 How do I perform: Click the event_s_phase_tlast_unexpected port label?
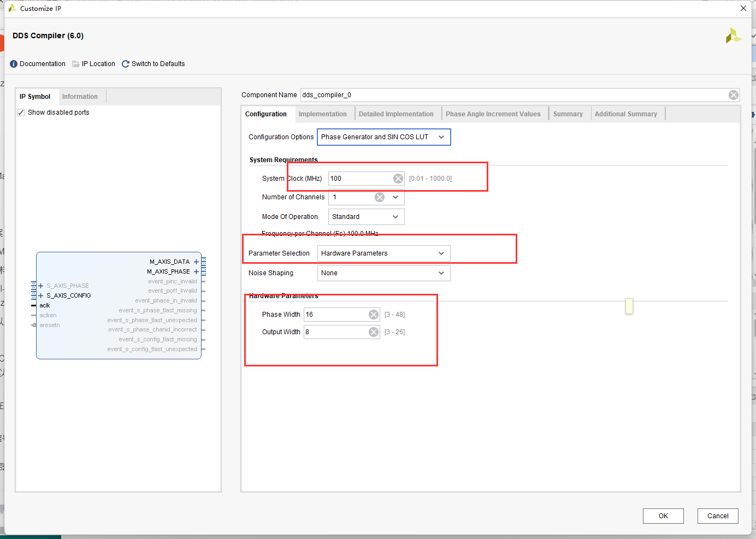tap(152, 321)
